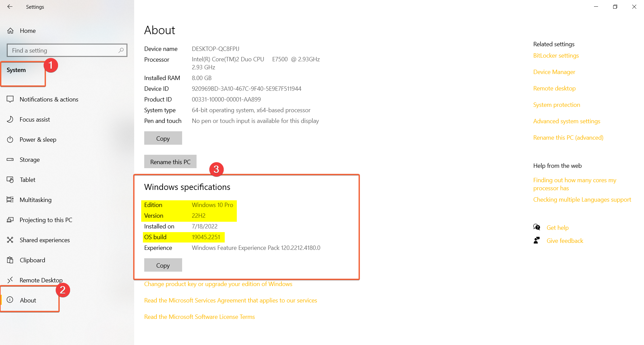
Task: Minimize the Settings window
Action: (x=596, y=7)
